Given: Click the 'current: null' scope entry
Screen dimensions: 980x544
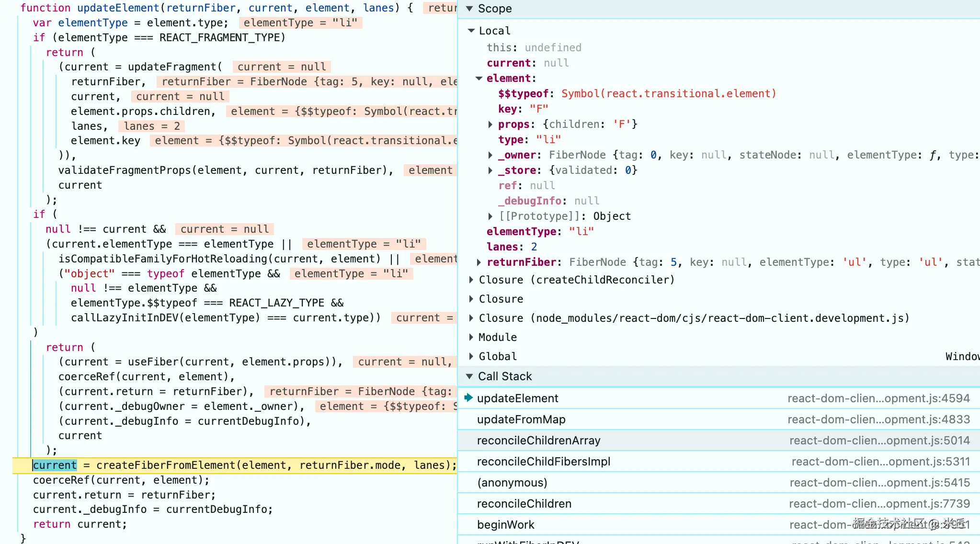Looking at the screenshot, I should click(x=528, y=63).
